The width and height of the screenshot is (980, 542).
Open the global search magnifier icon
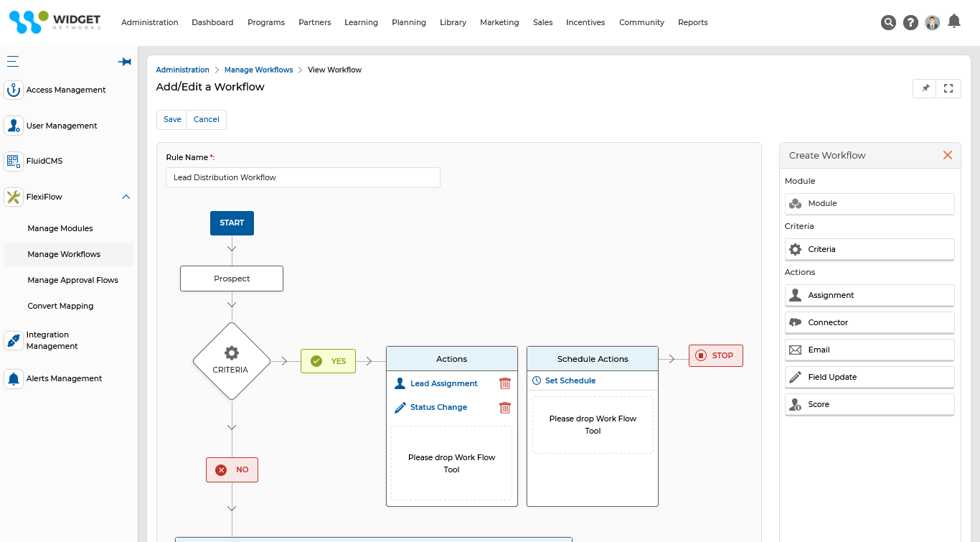[888, 22]
